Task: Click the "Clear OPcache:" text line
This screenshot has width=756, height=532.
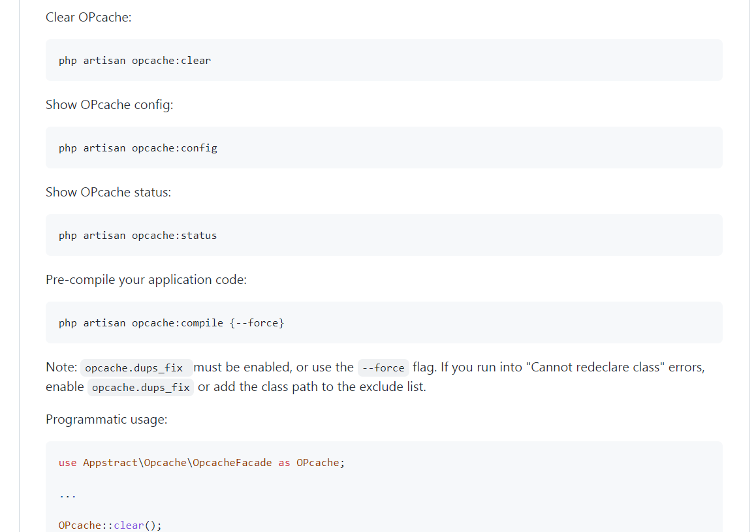Action: point(88,17)
